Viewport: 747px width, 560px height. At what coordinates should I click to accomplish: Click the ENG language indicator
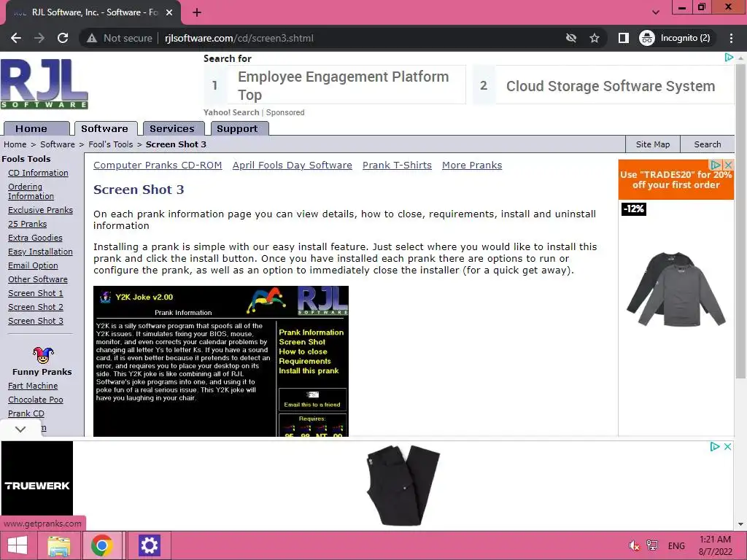pyautogui.click(x=676, y=545)
